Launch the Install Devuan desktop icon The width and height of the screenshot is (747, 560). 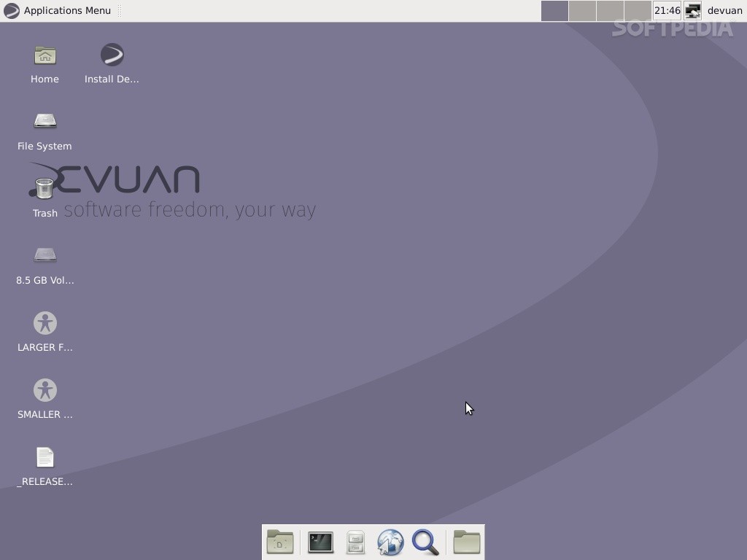coord(112,56)
